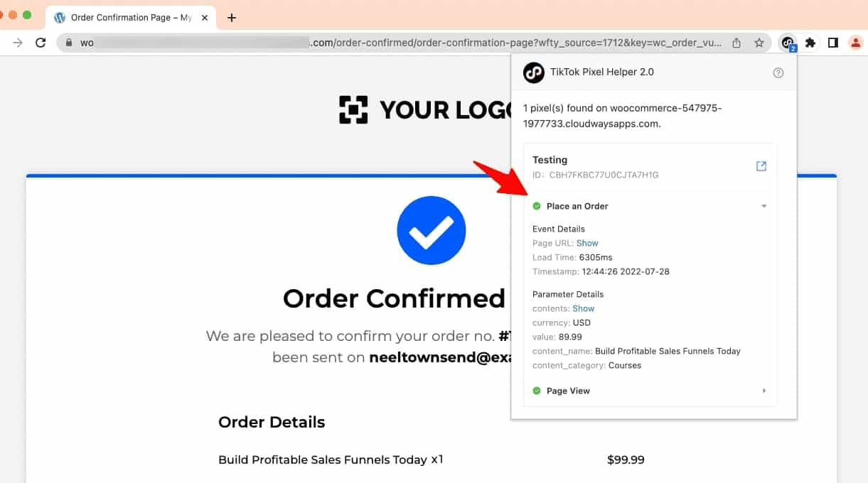
Task: Show the contents parameter value
Action: pyautogui.click(x=583, y=308)
